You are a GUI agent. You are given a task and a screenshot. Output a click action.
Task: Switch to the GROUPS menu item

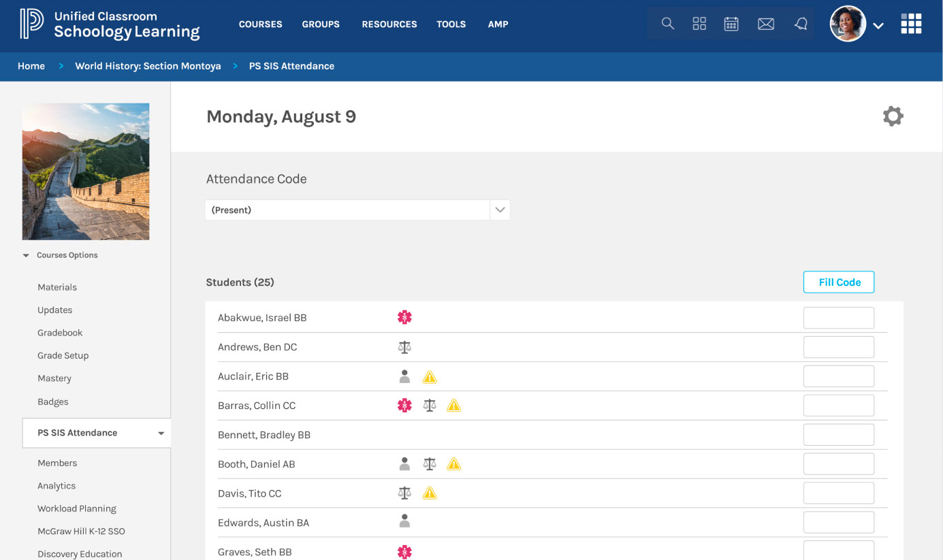pyautogui.click(x=321, y=24)
